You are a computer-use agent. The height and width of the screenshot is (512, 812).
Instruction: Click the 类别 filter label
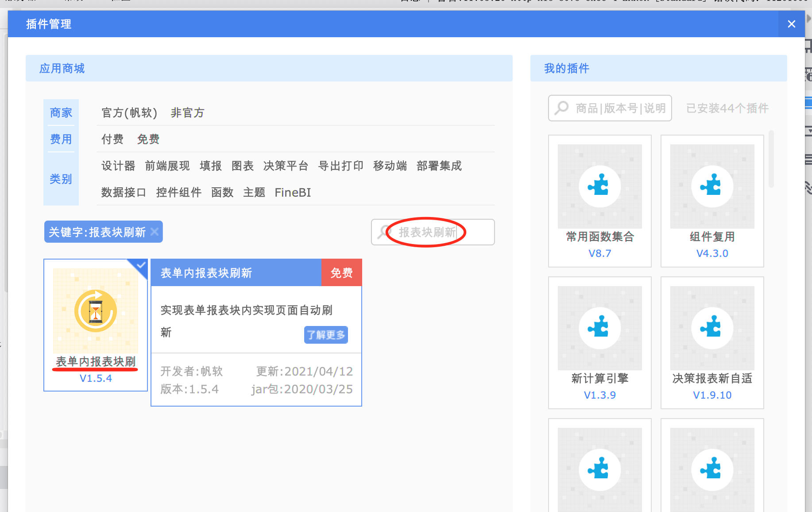pos(61,179)
